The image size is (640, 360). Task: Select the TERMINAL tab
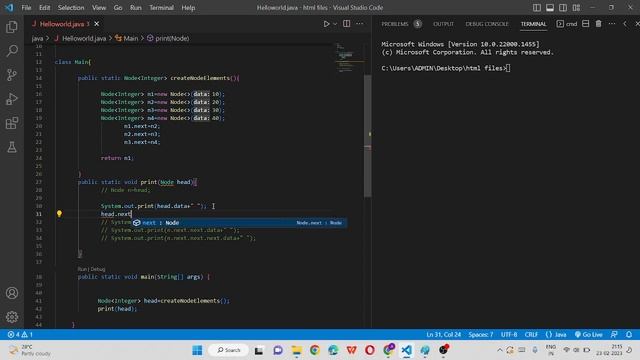(x=533, y=24)
